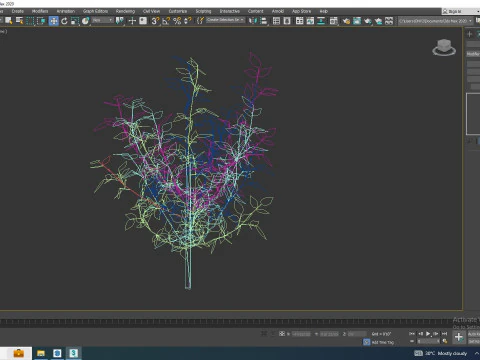Click the Z coordinate field

[356, 334]
